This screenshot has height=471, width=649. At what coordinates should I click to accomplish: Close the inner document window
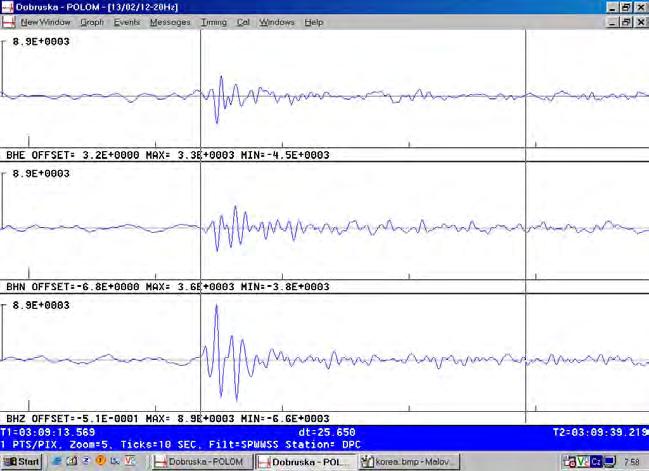point(641,22)
